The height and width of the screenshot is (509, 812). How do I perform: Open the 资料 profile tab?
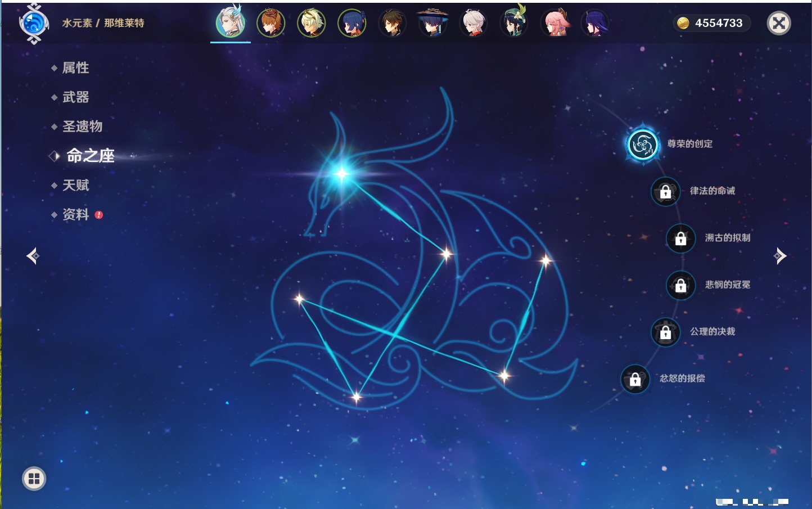coord(75,214)
